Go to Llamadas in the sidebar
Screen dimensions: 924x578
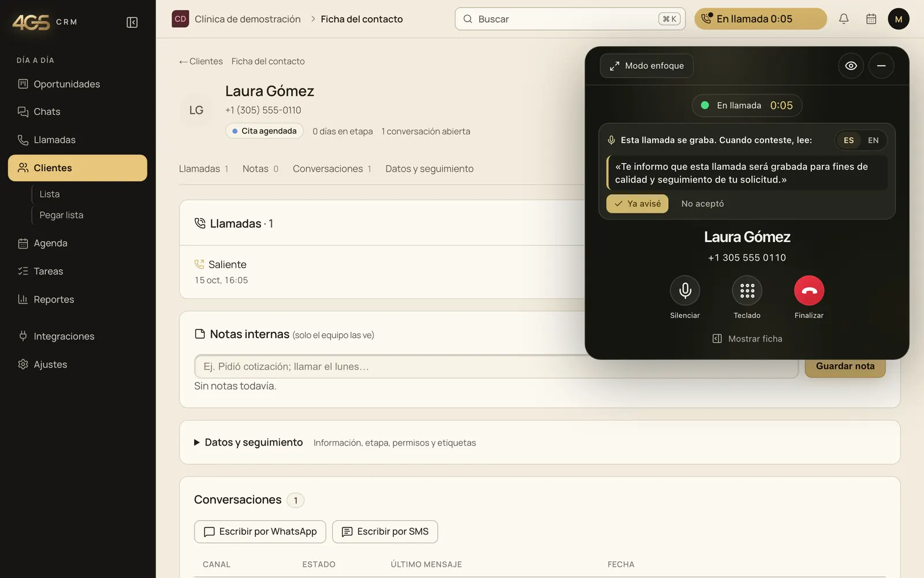coord(77,140)
